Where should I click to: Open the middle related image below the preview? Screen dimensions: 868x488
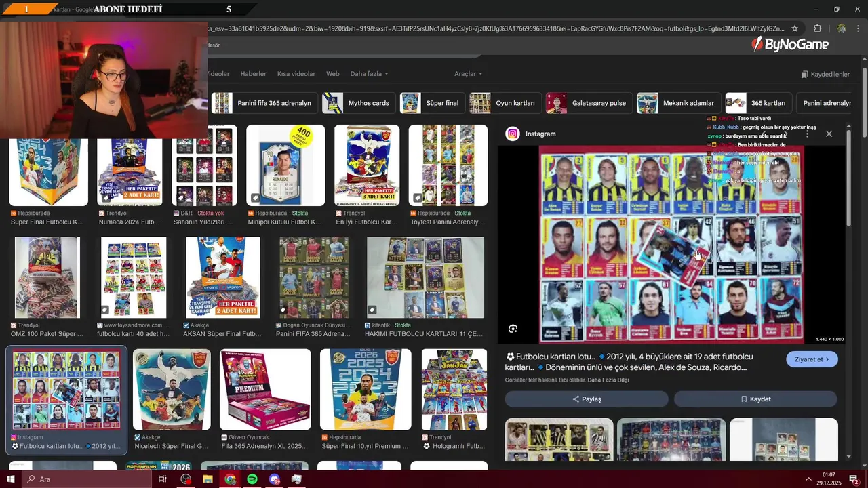(x=671, y=439)
